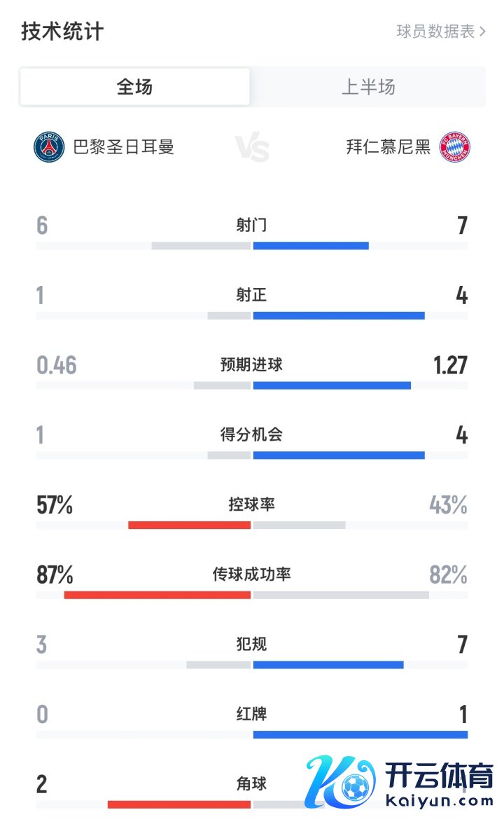Click the blue 红牌 red card bar
Image resolution: width=504 pixels, height=824 pixels.
[x=360, y=734]
